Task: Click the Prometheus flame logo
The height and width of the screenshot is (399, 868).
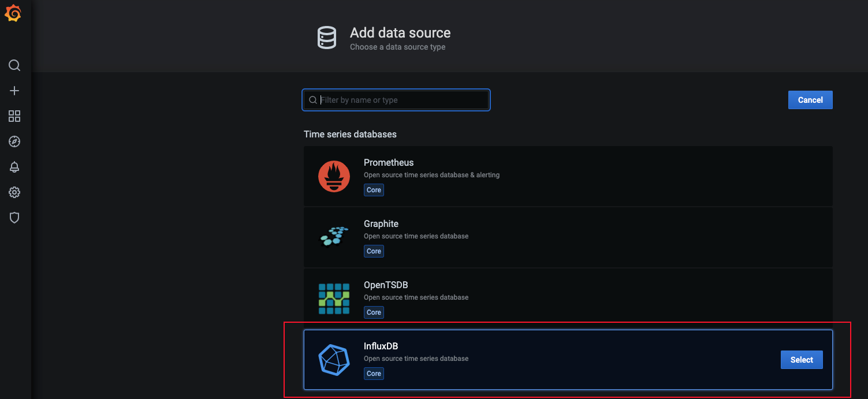Action: [334, 176]
